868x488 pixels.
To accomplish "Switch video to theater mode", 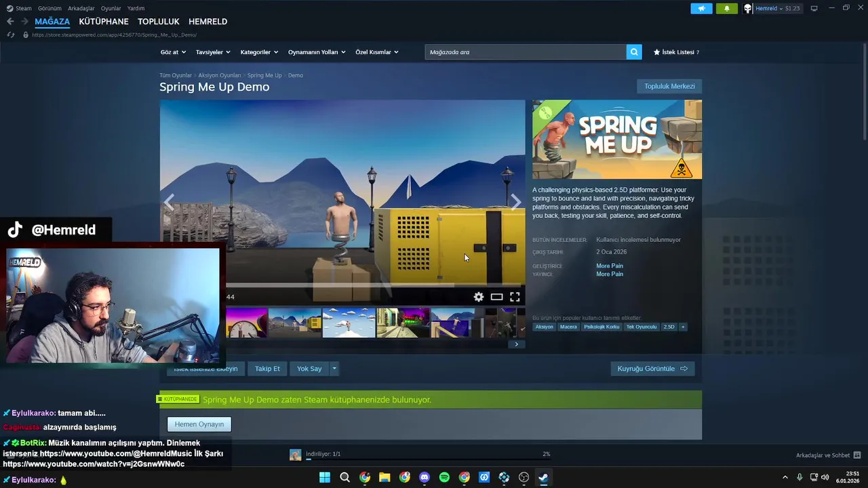I will [497, 297].
